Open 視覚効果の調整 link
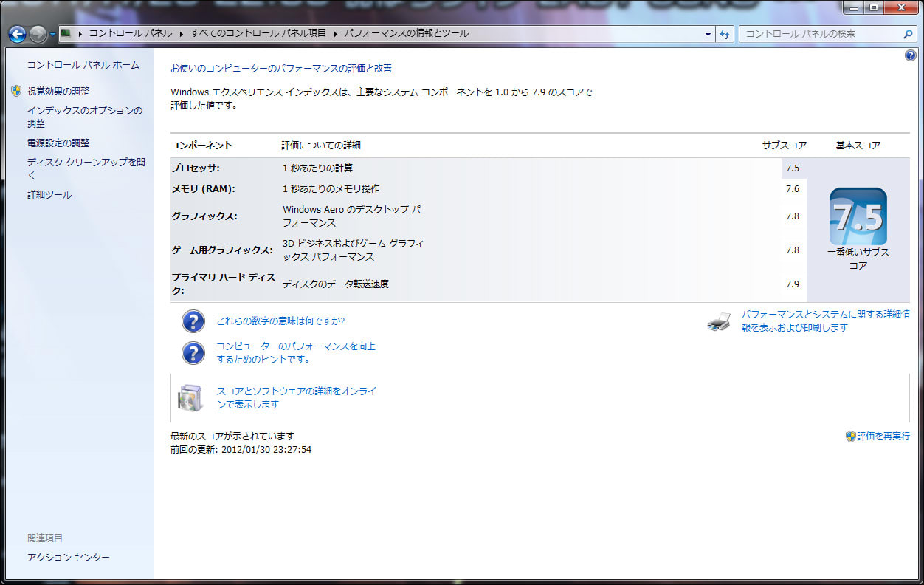This screenshot has width=924, height=585. click(x=58, y=91)
